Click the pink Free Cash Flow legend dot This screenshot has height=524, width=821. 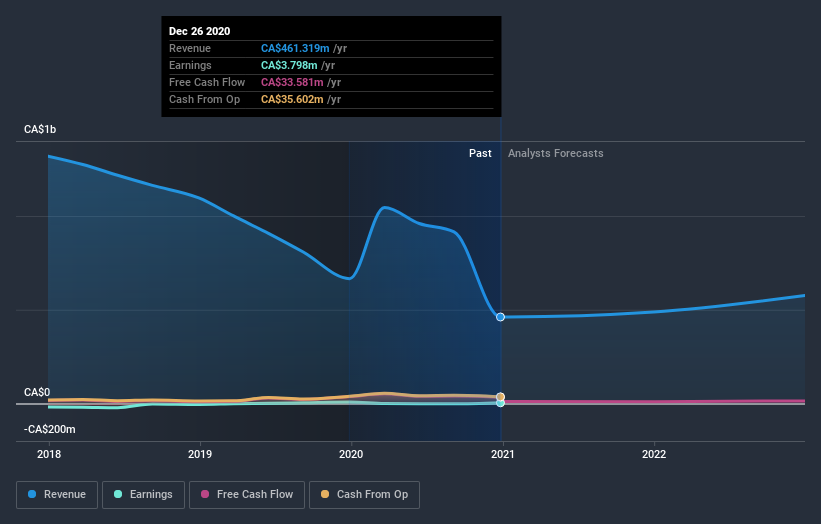[x=205, y=494]
